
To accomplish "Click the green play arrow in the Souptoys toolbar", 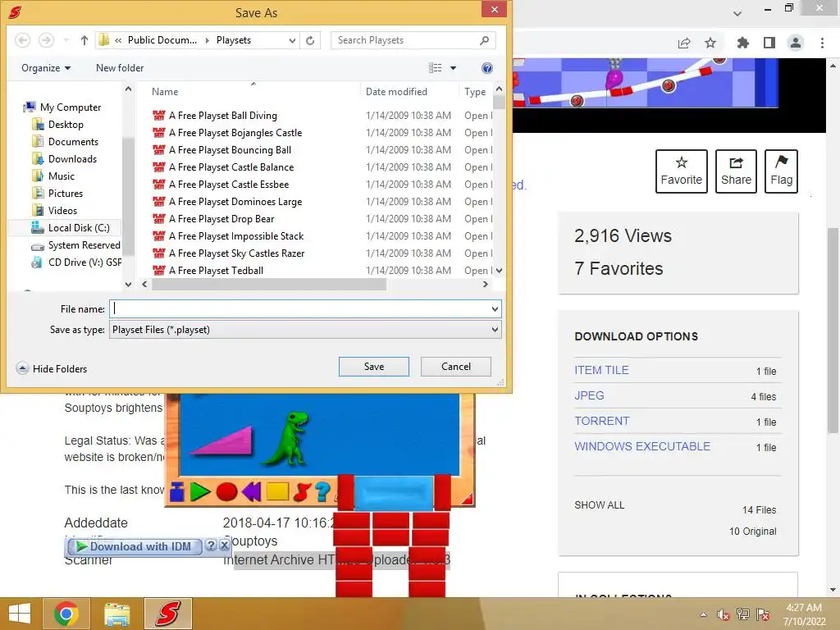I will pos(200,491).
